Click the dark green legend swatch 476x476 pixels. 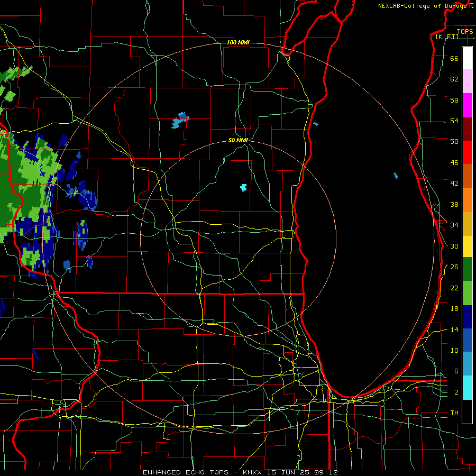[467, 269]
